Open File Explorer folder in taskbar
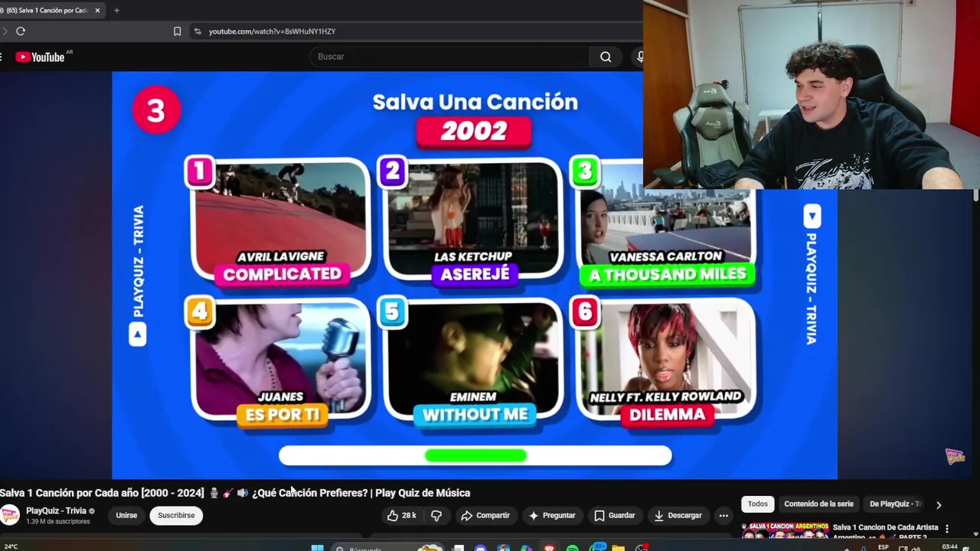Viewport: 980px width, 551px height. [618, 548]
